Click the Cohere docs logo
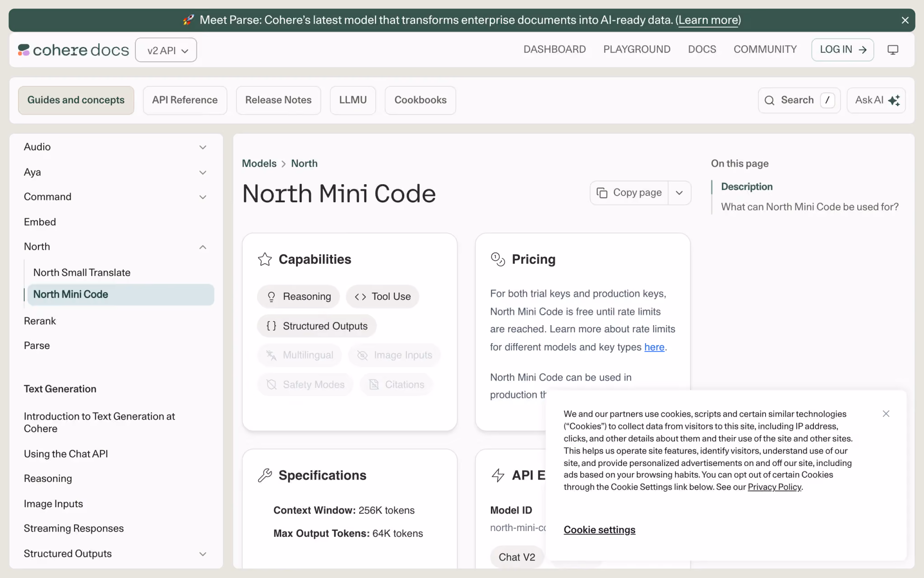The image size is (924, 578). 73,50
